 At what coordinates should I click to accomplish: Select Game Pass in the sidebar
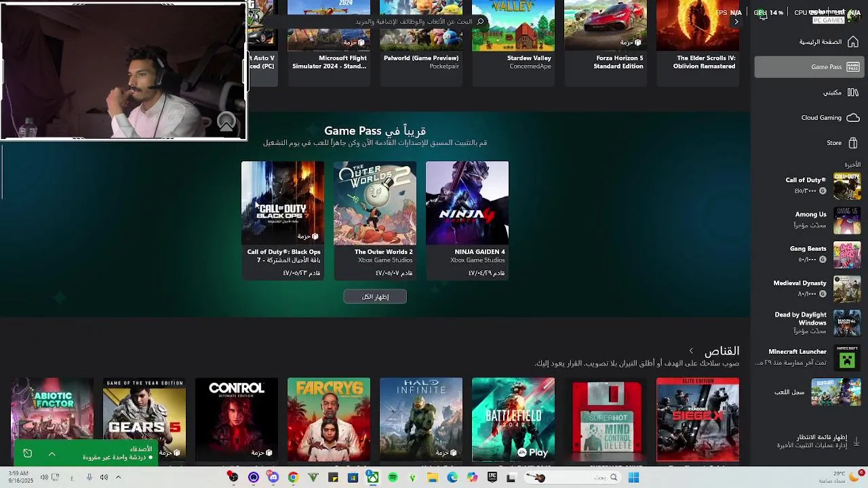(808, 66)
